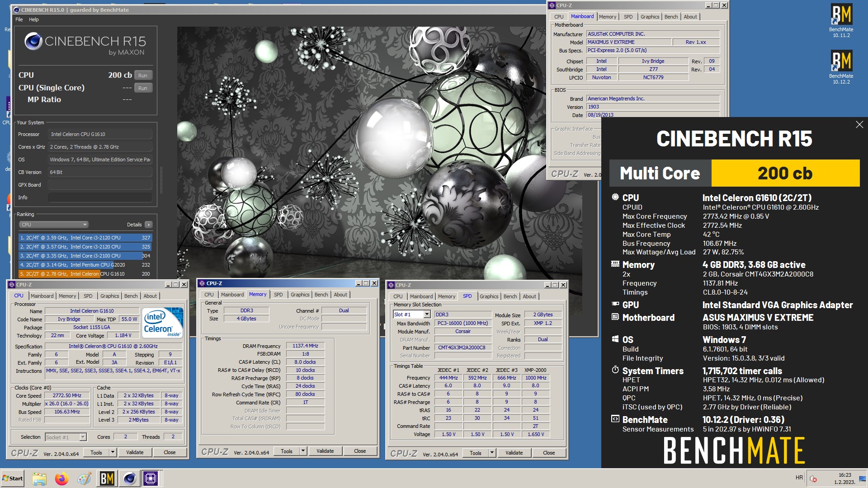This screenshot has width=868, height=488.
Task: Open Graphics tab in CPU-Z SPD window
Action: pos(489,296)
